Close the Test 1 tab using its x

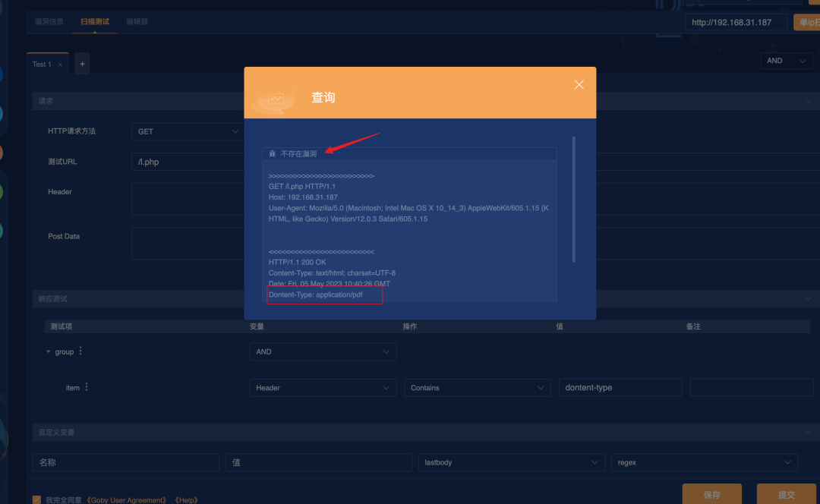point(60,65)
